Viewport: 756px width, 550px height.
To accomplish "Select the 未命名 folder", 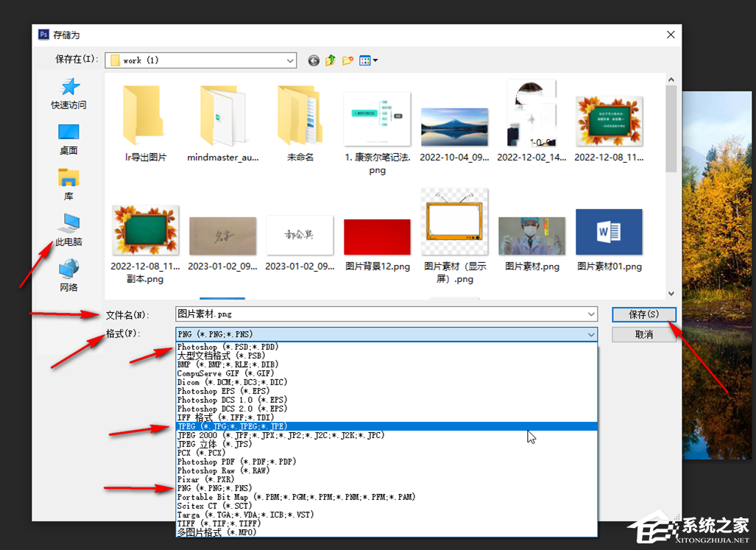I will pyautogui.click(x=300, y=124).
